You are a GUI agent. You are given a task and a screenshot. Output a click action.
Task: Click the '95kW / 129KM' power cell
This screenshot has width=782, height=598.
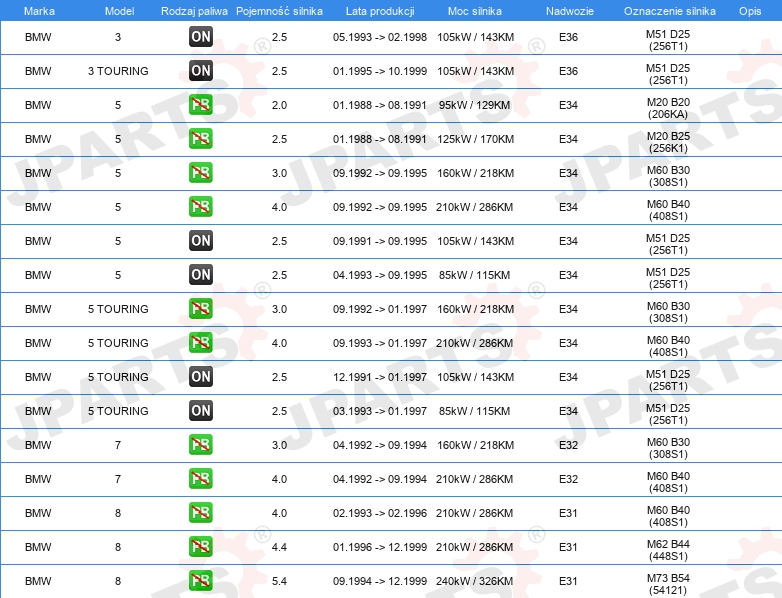[475, 105]
